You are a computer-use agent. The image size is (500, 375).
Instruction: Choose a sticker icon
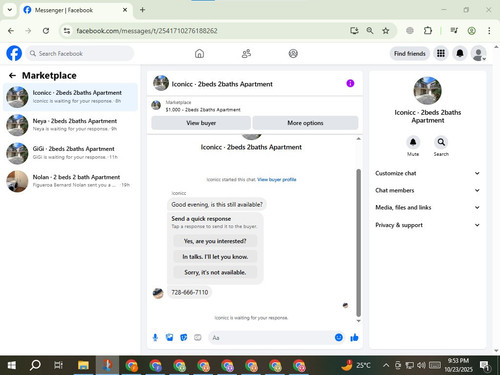[x=184, y=338]
